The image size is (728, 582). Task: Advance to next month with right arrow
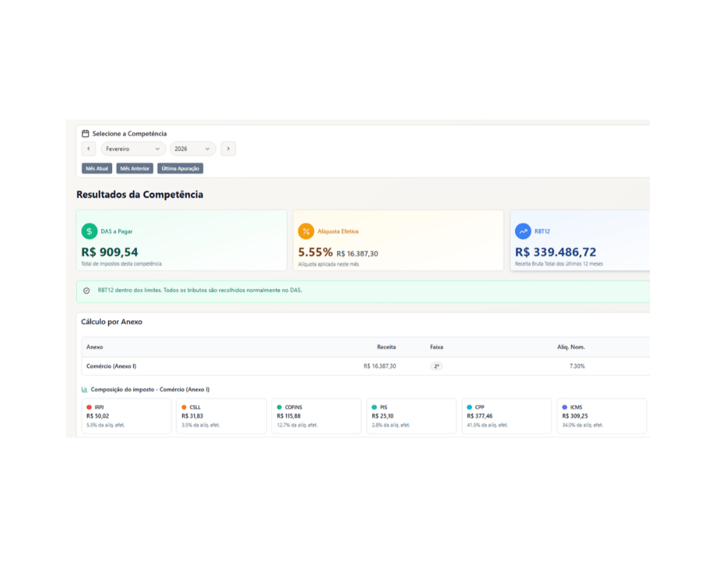coord(228,149)
